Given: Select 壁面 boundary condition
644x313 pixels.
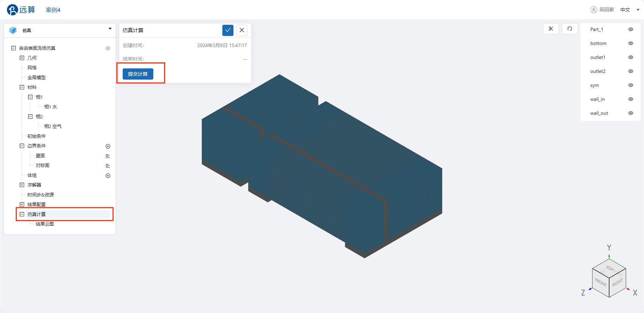Looking at the screenshot, I should point(40,156).
